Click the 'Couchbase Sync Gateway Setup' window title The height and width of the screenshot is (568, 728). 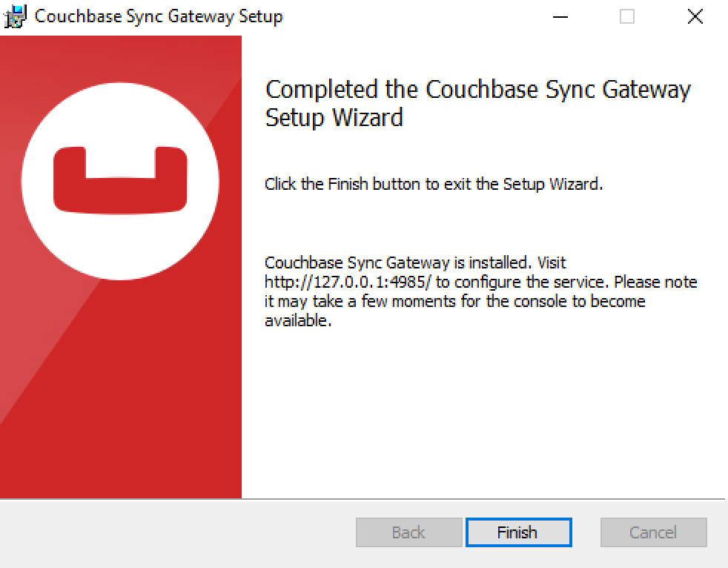pos(159,16)
